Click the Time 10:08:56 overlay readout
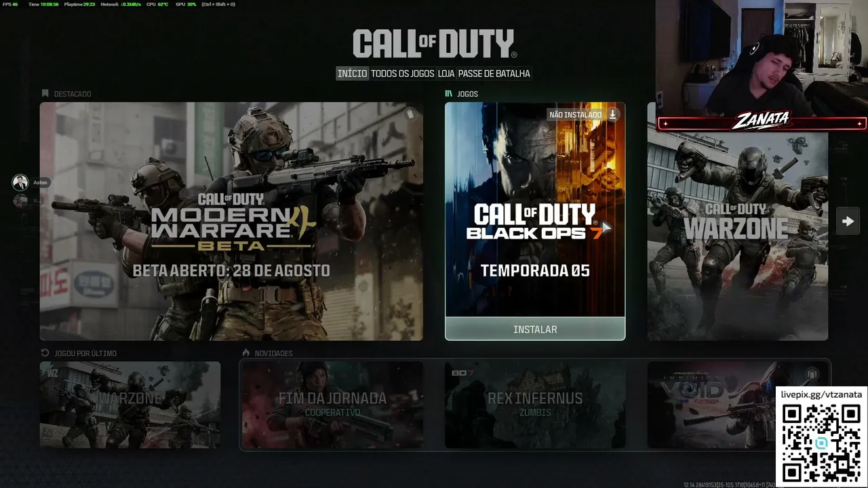The width and height of the screenshot is (868, 488). click(43, 4)
